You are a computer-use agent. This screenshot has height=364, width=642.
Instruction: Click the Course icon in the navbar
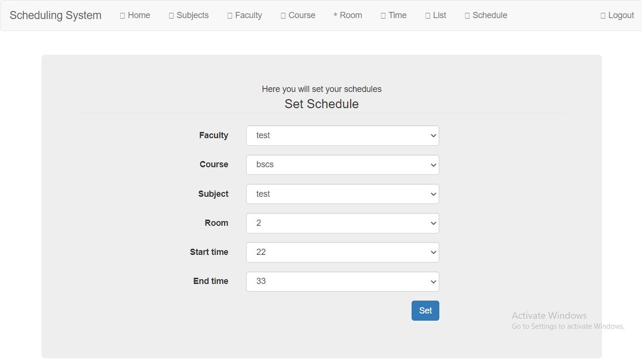click(282, 15)
